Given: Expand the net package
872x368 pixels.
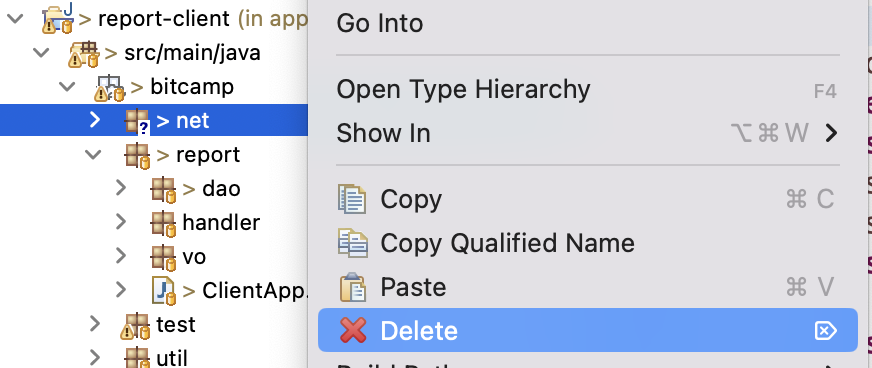Looking at the screenshot, I should coord(95,120).
